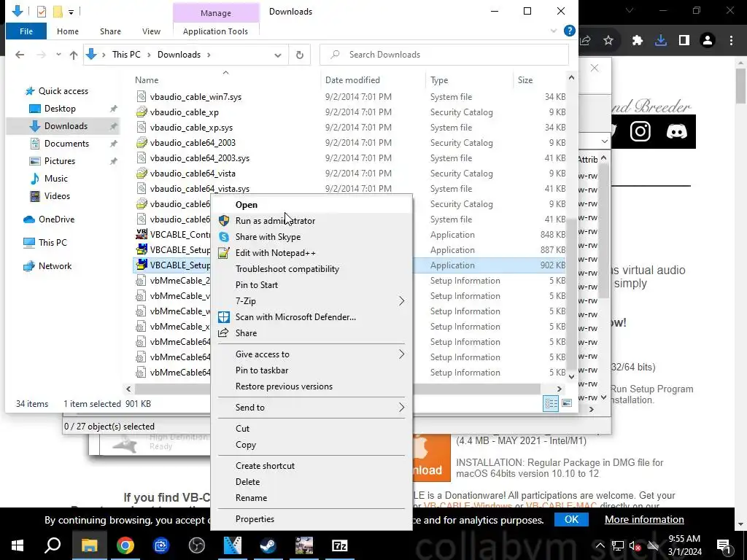The height and width of the screenshot is (560, 747).
Task: Open address bar history dropdown
Action: click(278, 55)
